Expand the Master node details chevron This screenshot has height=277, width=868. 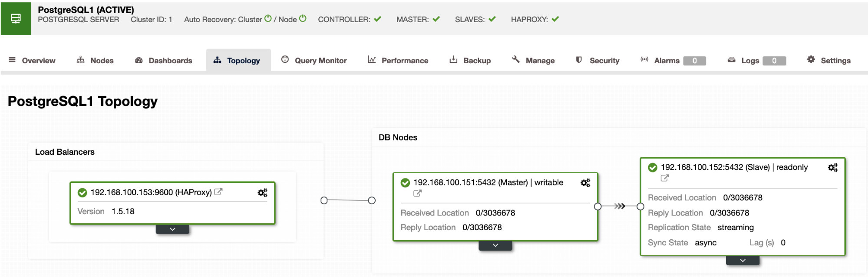pyautogui.click(x=495, y=245)
